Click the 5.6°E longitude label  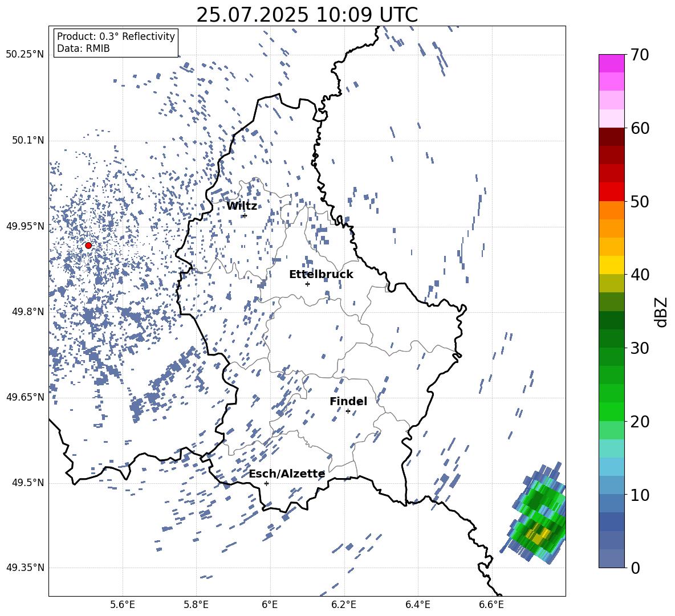(123, 605)
